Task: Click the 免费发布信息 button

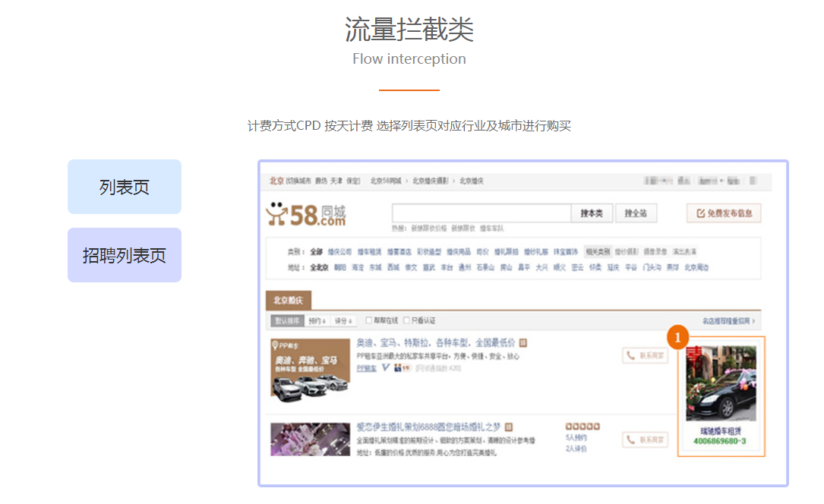Action: click(x=725, y=213)
